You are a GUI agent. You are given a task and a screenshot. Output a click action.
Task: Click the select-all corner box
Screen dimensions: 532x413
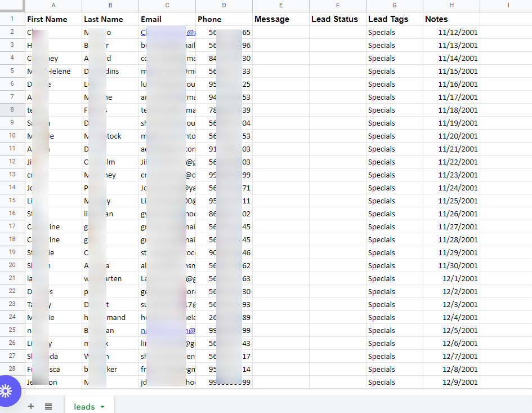point(12,5)
